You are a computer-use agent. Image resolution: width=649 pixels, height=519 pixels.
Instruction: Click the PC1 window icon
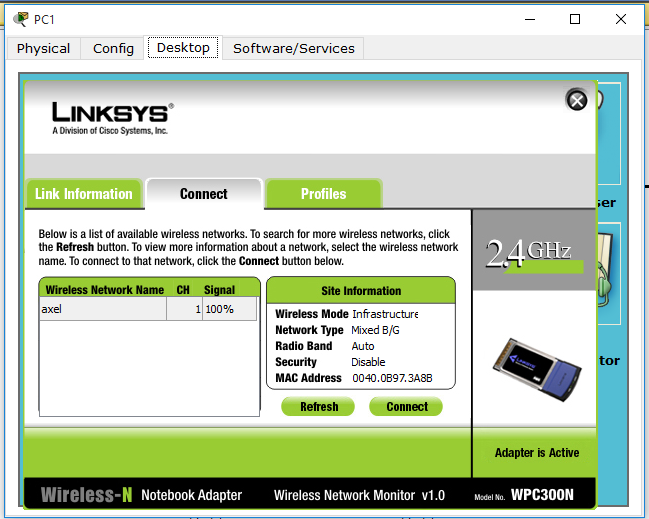[20, 19]
